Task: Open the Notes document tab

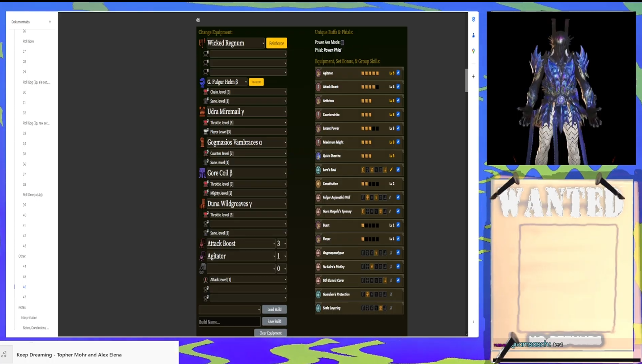Action: point(22,307)
